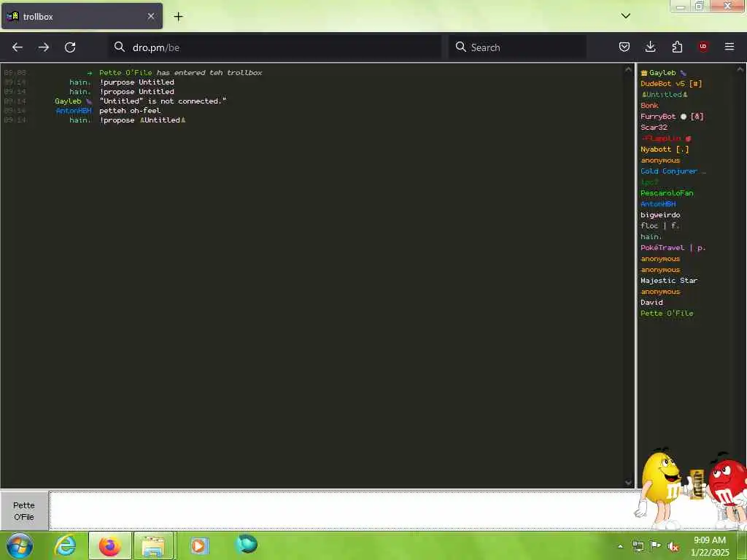This screenshot has width=747, height=560.
Task: Select Bonk in the user list
Action: pos(649,106)
